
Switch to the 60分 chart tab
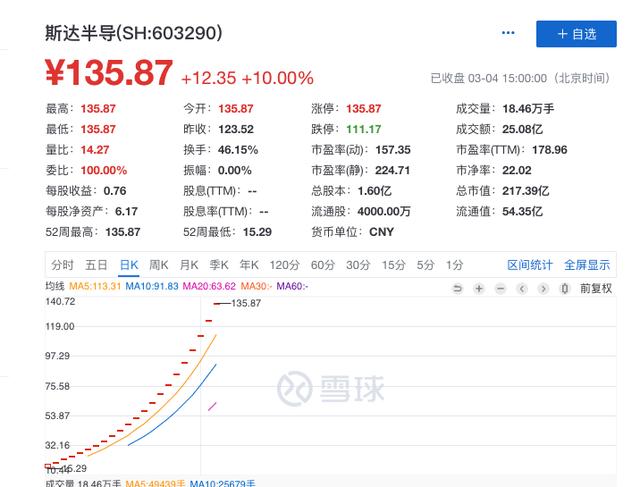[323, 265]
